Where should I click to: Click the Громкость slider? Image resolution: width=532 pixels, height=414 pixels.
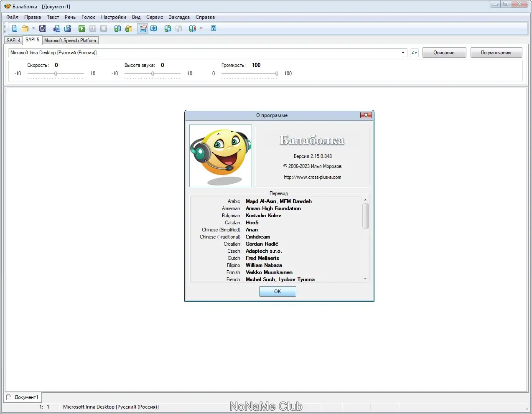pos(250,74)
